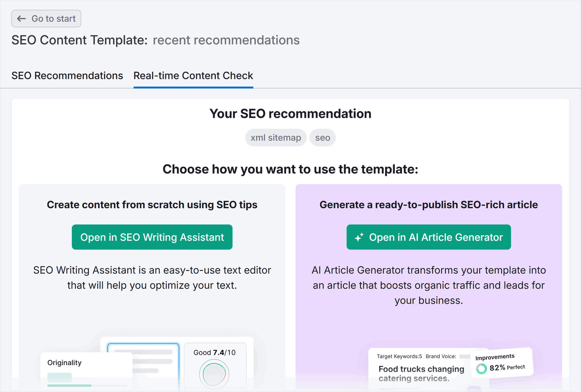The image size is (581, 392).
Task: Click the sparkle icon on AI Article Generator button
Action: pyautogui.click(x=359, y=237)
